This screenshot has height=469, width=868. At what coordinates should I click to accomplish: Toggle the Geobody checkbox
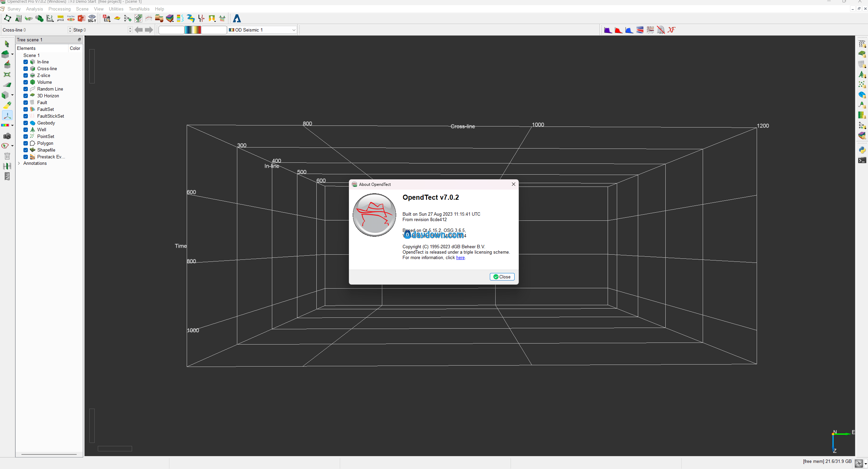(x=26, y=123)
